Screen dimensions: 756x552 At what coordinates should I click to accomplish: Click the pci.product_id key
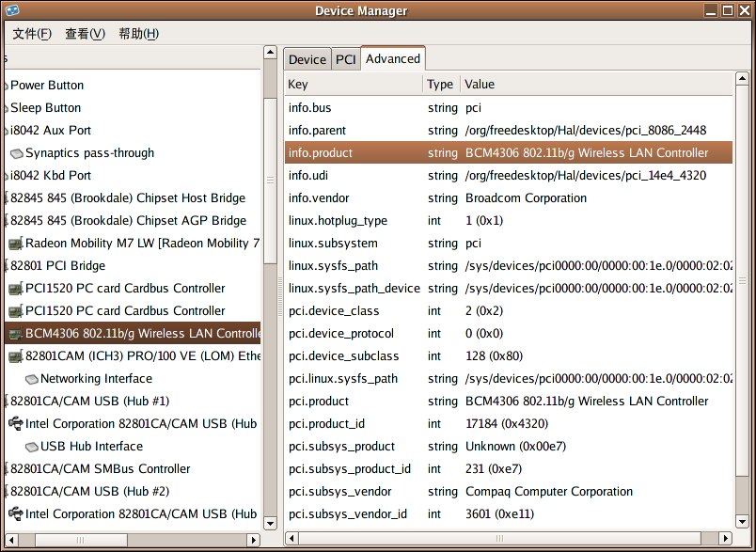click(327, 424)
